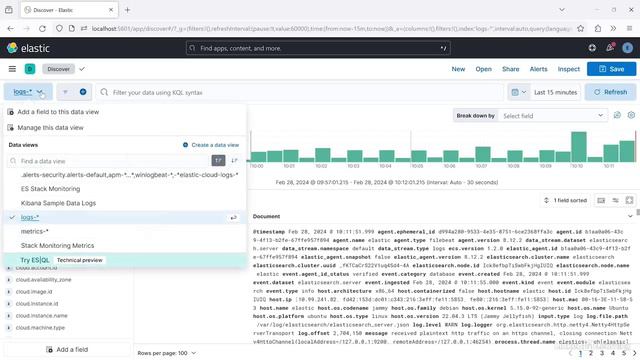Open the newsfeed notifications icon

(610, 48)
